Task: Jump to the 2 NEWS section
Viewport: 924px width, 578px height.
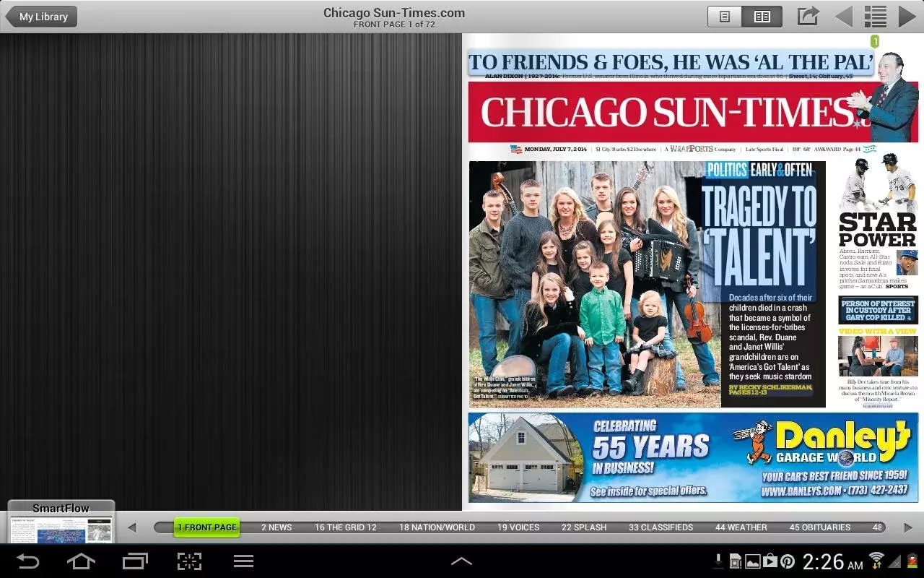Action: [276, 527]
